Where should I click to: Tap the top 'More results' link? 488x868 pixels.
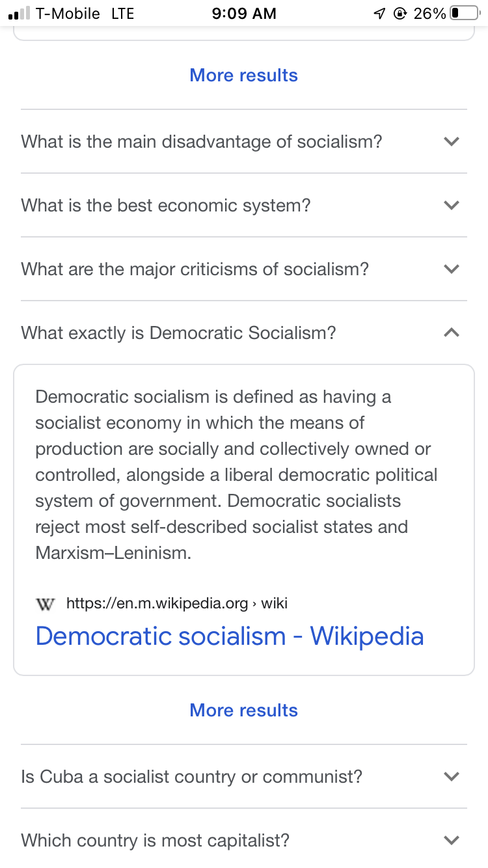(x=243, y=75)
